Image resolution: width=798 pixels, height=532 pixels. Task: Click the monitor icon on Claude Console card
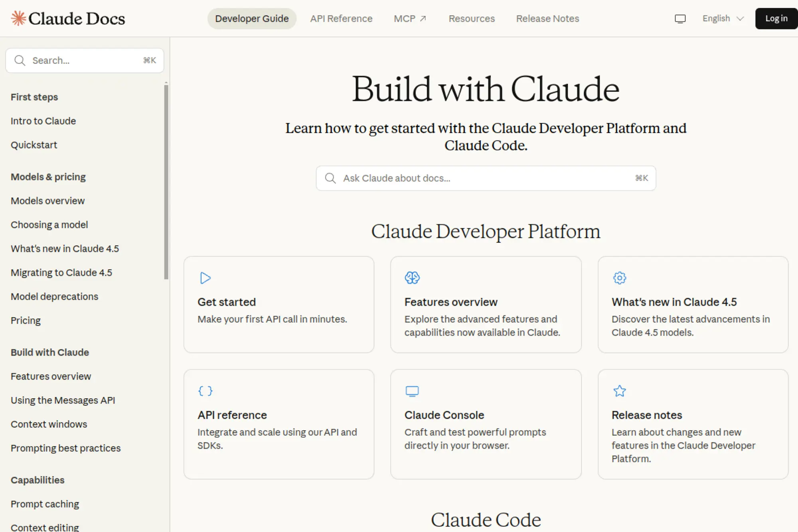[412, 391]
